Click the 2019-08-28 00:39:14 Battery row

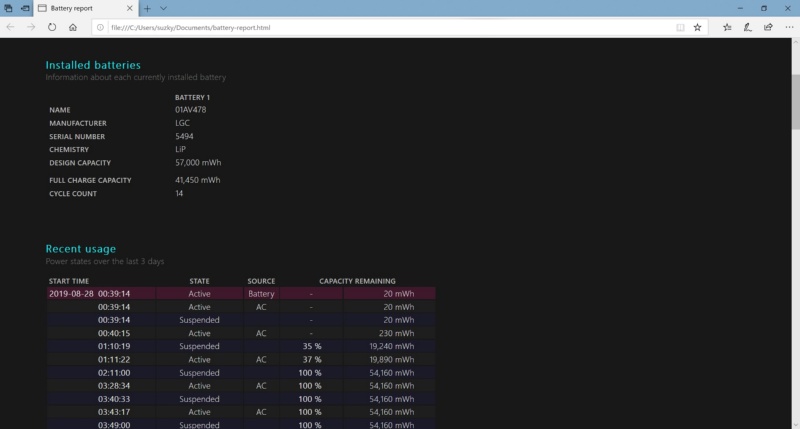[x=240, y=294]
